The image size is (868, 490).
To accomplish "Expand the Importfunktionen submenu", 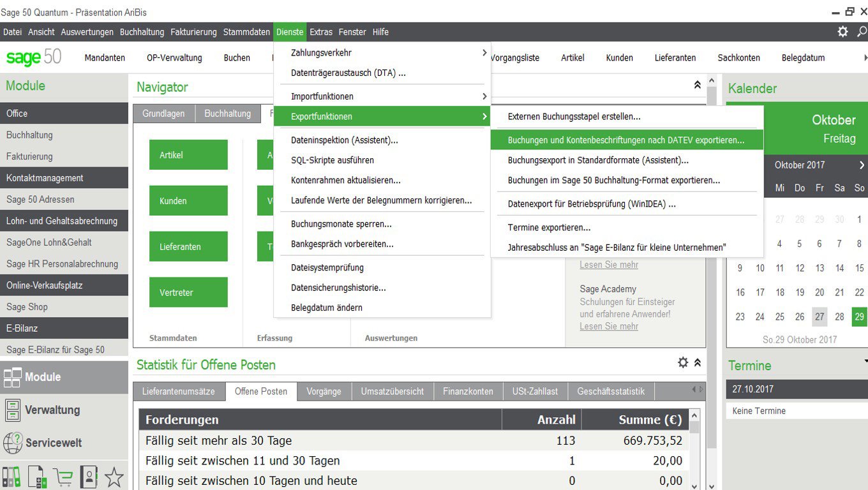I will 382,96.
